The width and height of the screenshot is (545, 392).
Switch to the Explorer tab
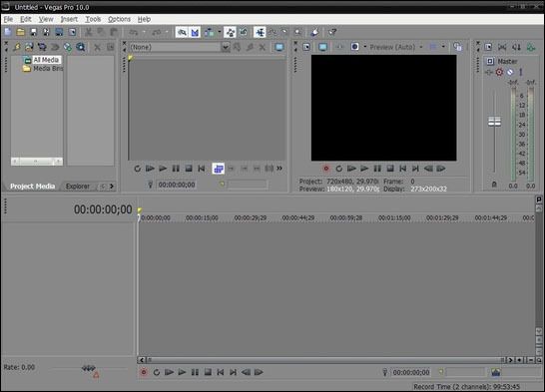tap(78, 187)
